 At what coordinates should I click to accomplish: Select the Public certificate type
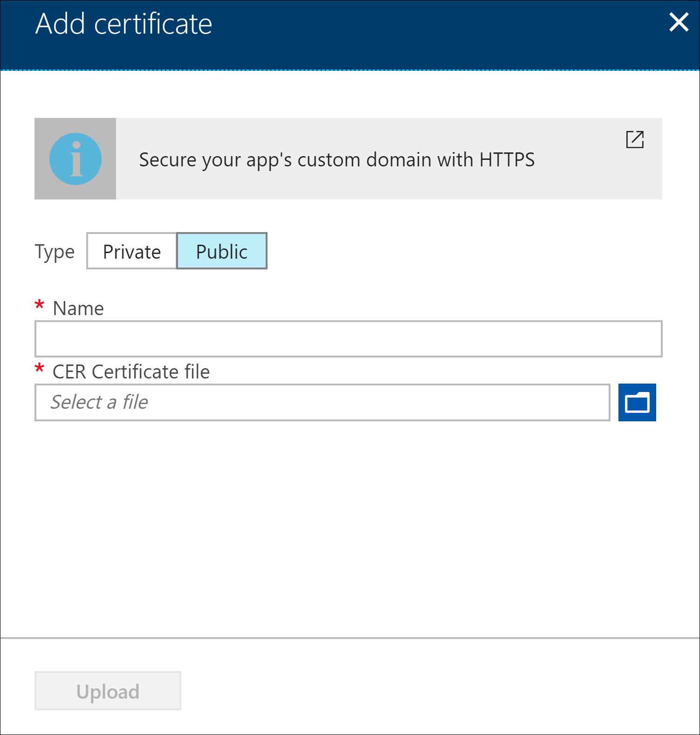click(222, 251)
